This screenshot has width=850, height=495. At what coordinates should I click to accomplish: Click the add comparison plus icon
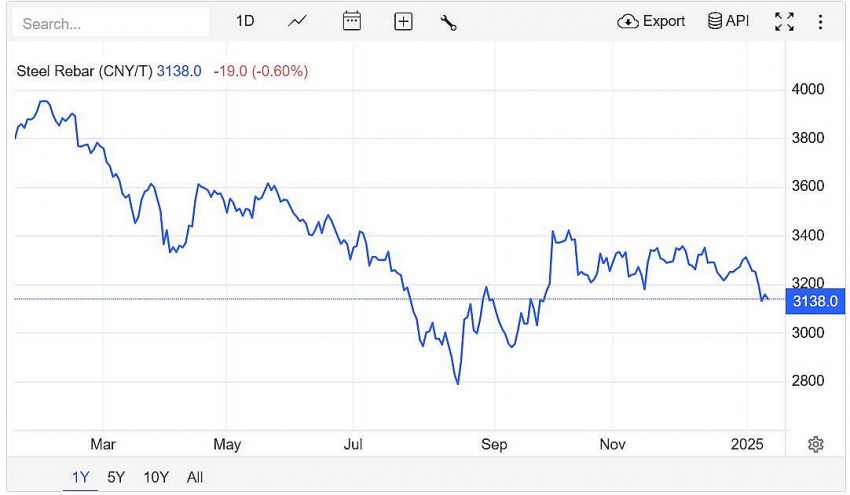[x=403, y=21]
